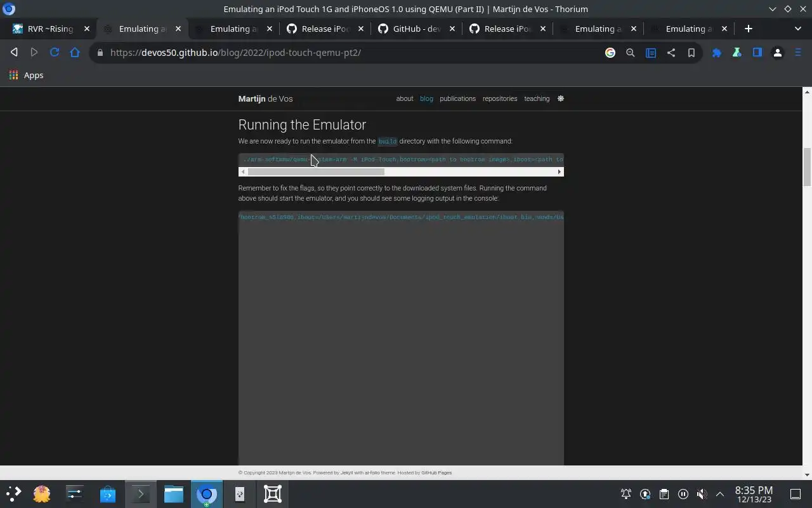Image resolution: width=812 pixels, height=508 pixels.
Task: Click the inline 'build' code word
Action: tap(388, 142)
